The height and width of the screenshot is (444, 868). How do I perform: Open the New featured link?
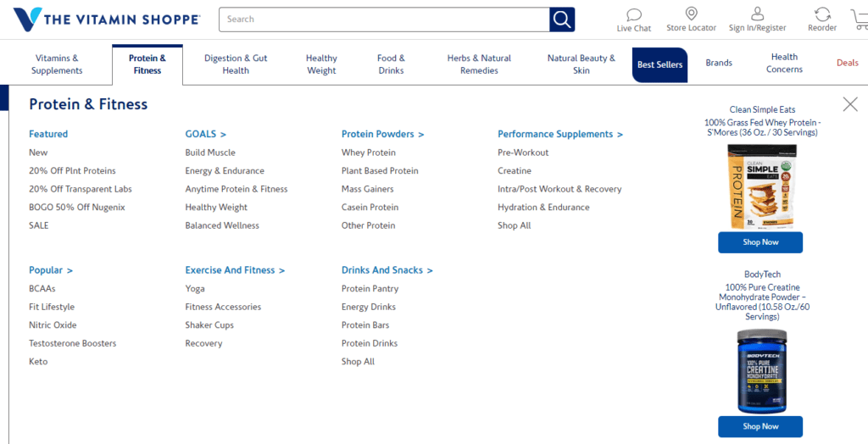38,153
